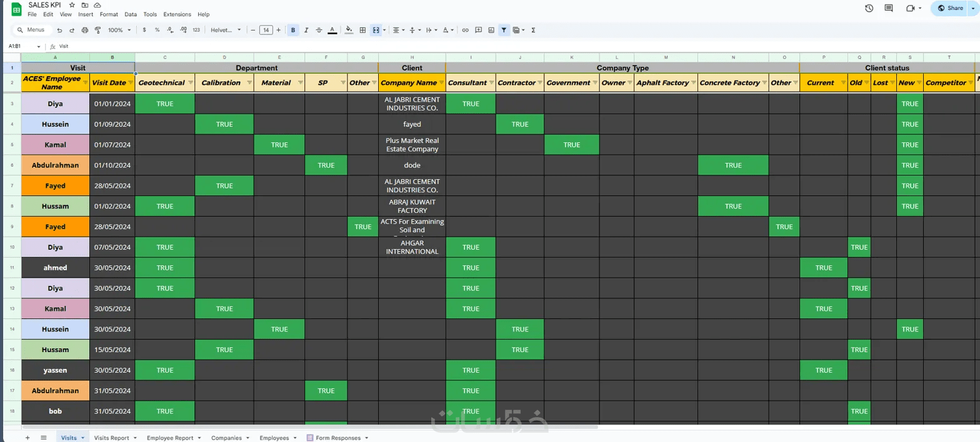Open the Company Name column filter
The width and height of the screenshot is (980, 442).
(x=442, y=82)
